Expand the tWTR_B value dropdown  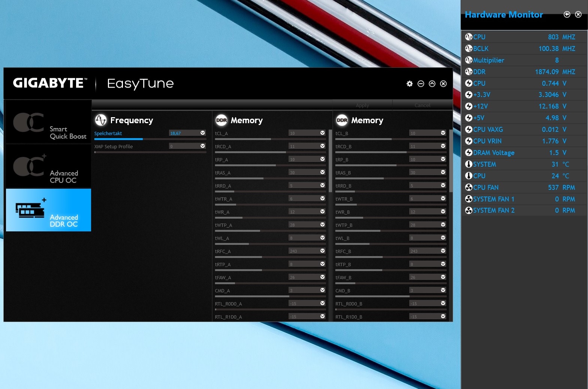click(443, 198)
